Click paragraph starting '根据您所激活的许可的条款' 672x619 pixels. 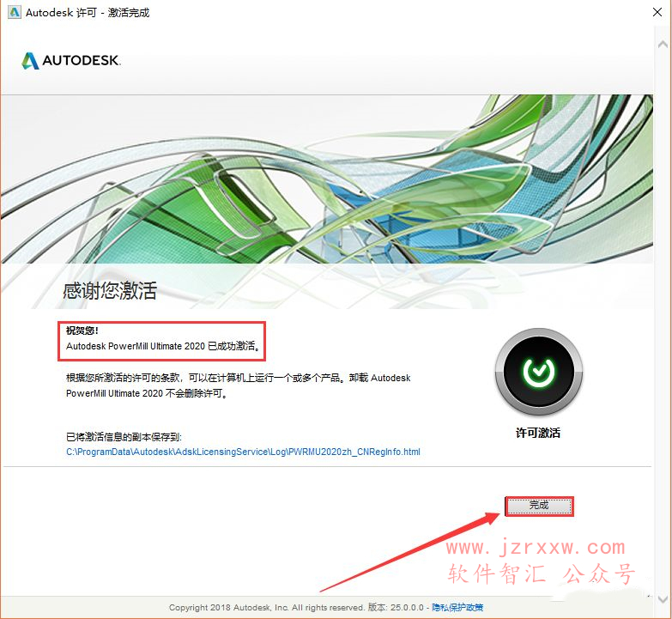point(239,385)
